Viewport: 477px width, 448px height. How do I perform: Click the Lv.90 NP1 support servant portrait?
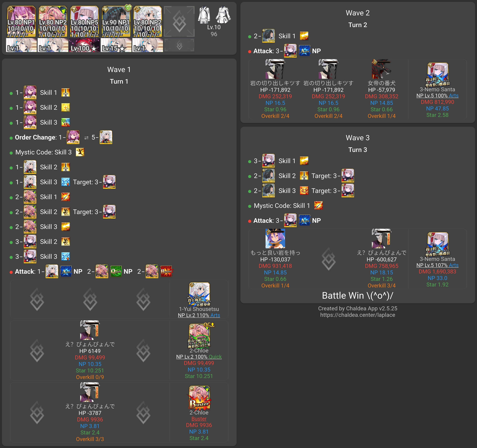(x=116, y=22)
